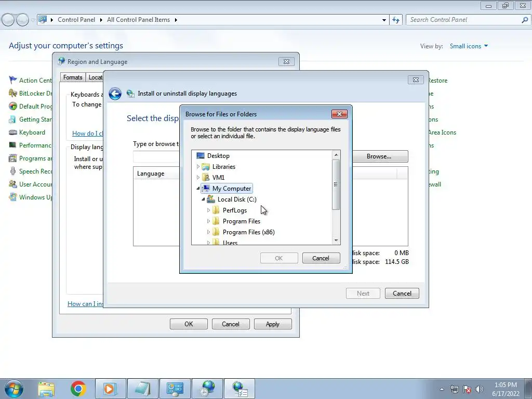
Task: Click the refresh icon in address bar
Action: pos(396,20)
